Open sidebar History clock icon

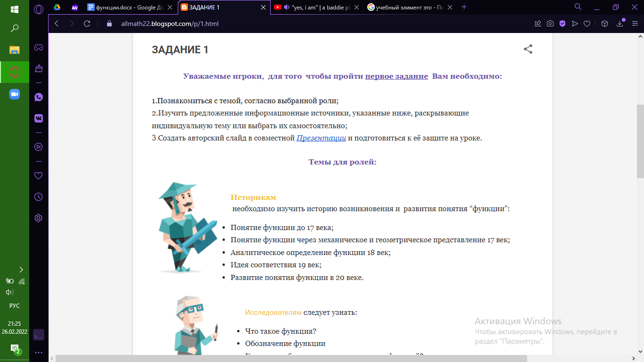[x=39, y=197]
